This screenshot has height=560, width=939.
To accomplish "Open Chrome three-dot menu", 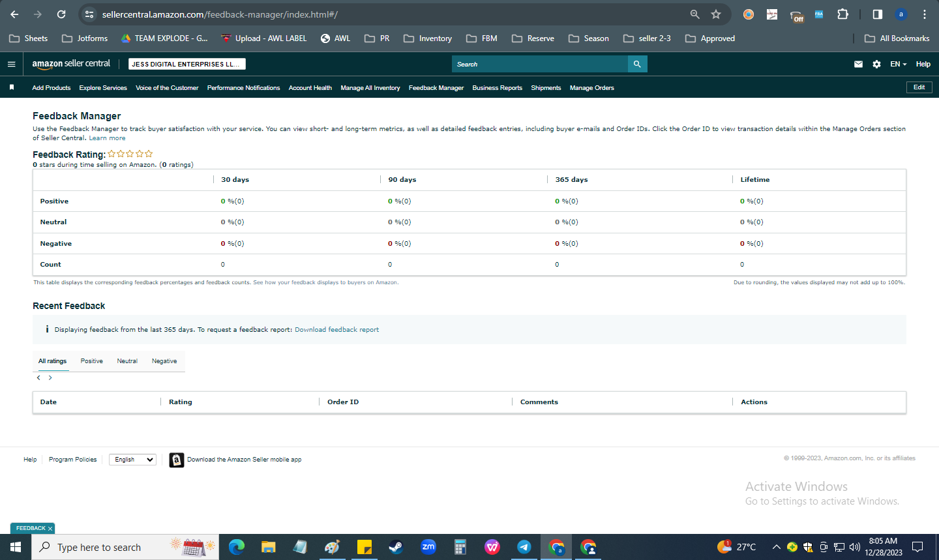I will tap(925, 14).
